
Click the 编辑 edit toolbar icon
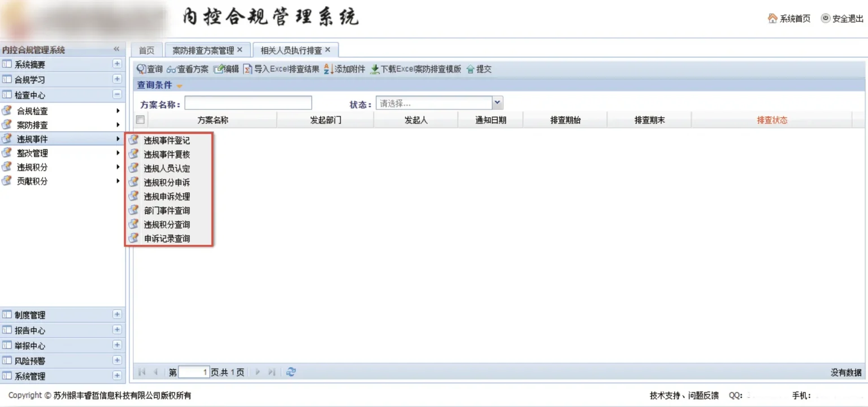pyautogui.click(x=219, y=69)
